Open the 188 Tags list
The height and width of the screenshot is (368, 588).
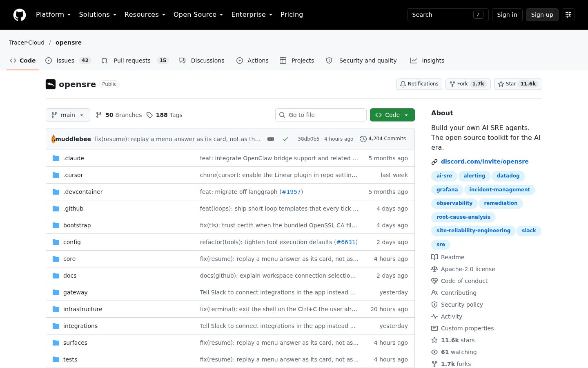(x=165, y=115)
